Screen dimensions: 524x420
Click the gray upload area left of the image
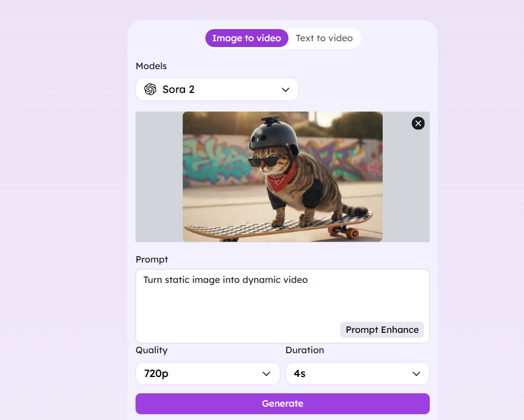(x=159, y=177)
